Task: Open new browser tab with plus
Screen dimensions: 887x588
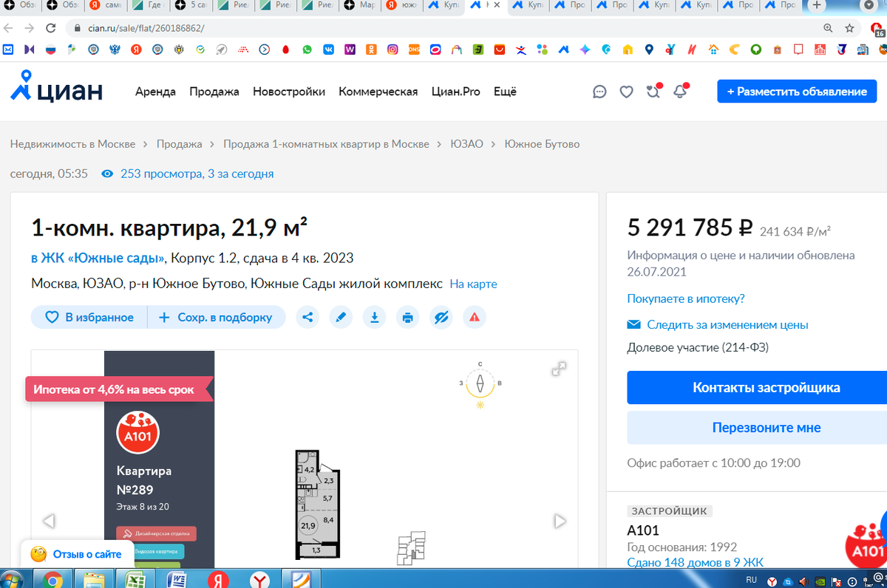Action: (816, 5)
